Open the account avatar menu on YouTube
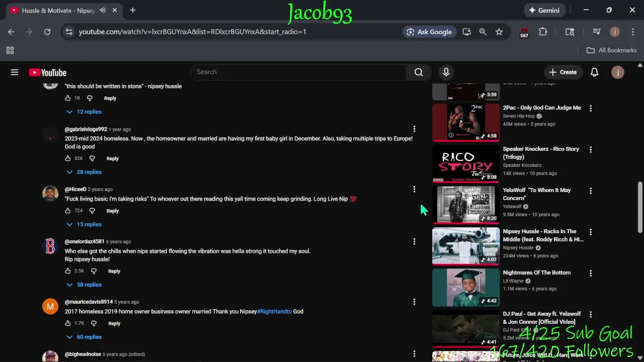This screenshot has height=362, width=644. click(617, 72)
